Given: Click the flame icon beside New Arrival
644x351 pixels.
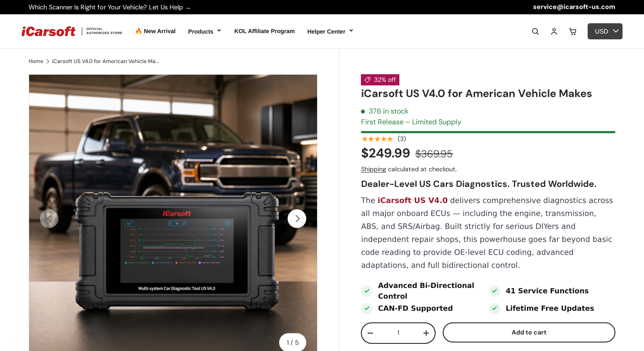Looking at the screenshot, I should coord(138,31).
